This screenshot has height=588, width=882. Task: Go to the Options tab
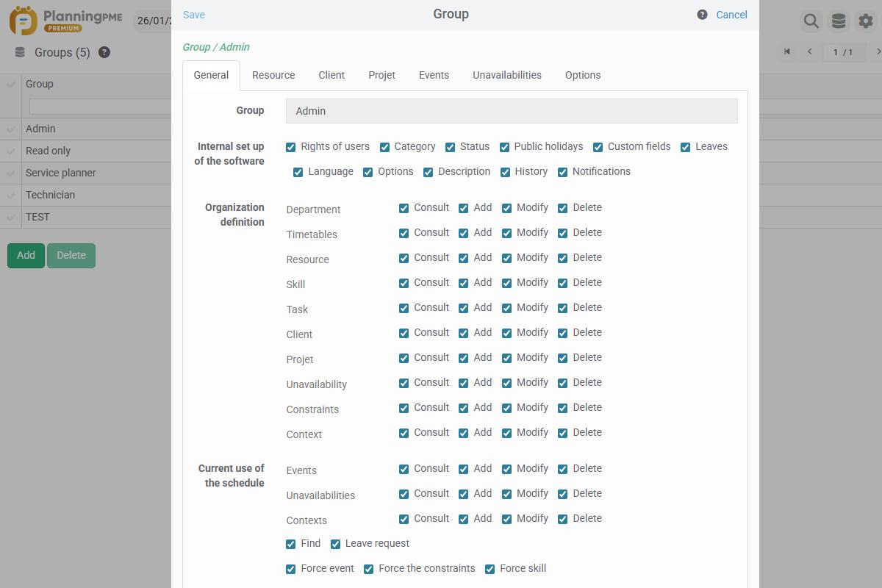(583, 75)
